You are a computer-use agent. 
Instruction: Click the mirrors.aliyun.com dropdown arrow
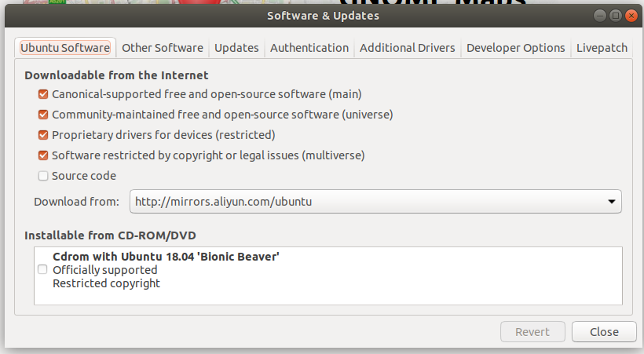point(611,202)
